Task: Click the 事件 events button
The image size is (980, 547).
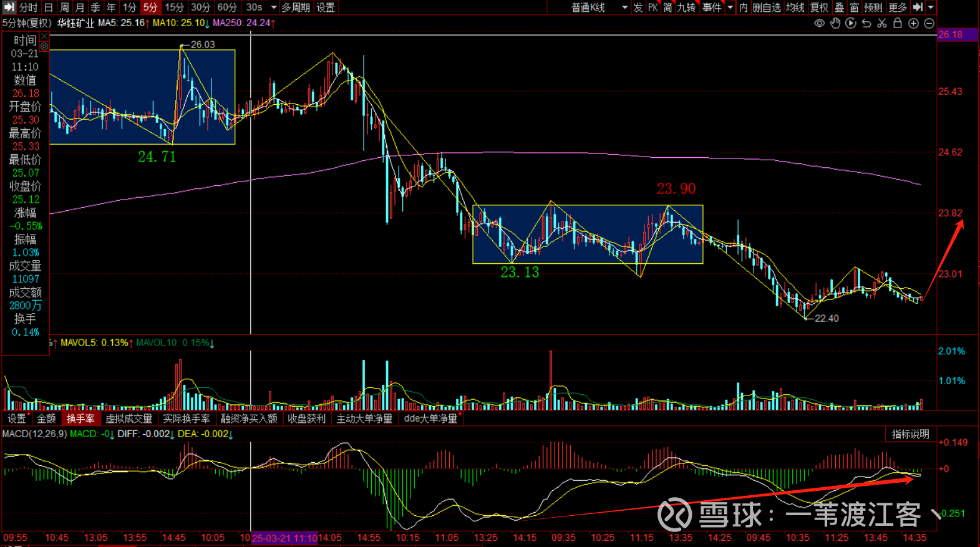Action: [711, 7]
